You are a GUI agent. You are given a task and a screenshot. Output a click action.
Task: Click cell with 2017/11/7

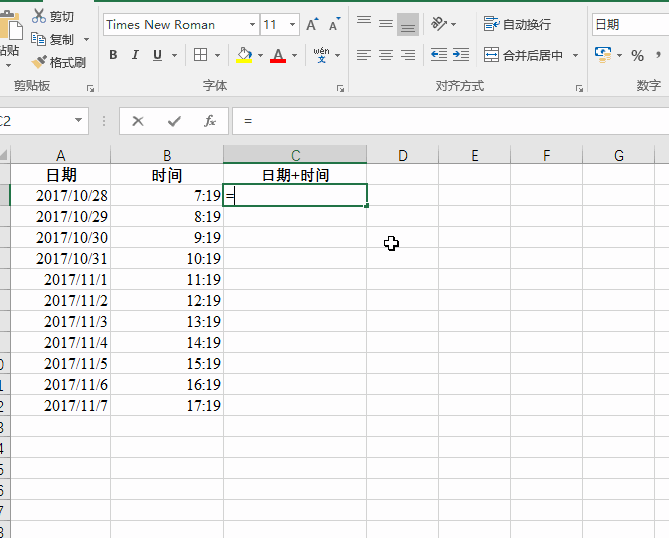click(61, 405)
